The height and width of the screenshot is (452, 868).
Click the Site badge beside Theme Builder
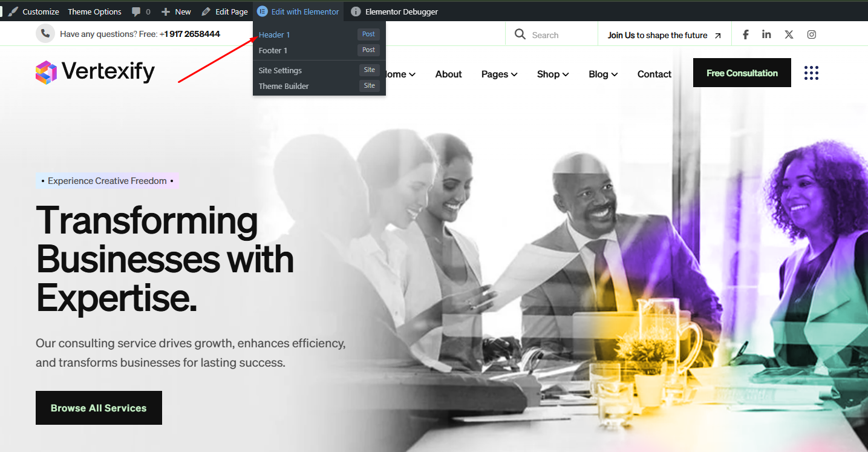(369, 86)
